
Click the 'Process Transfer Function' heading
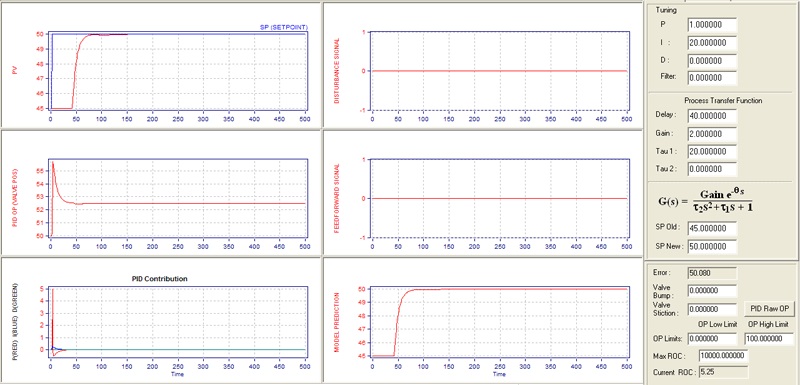click(723, 100)
